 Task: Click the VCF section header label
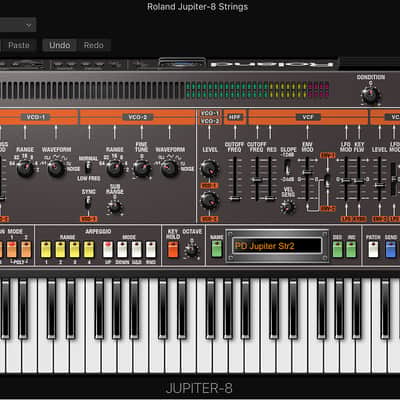tap(308, 117)
